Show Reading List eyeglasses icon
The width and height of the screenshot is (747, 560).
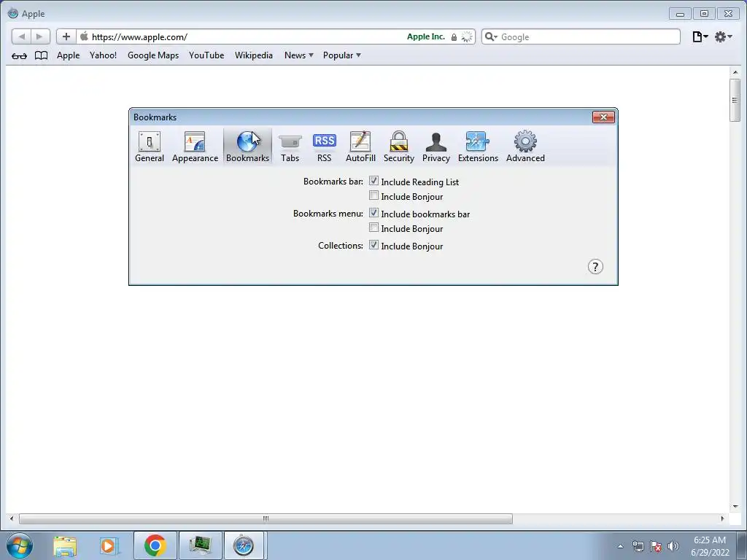[x=19, y=55]
